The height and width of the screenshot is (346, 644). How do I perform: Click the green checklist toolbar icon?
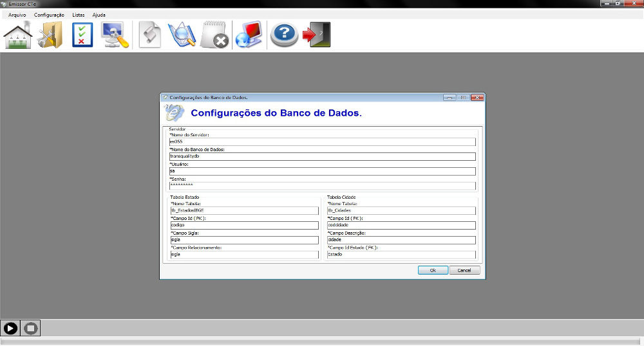[x=82, y=35]
